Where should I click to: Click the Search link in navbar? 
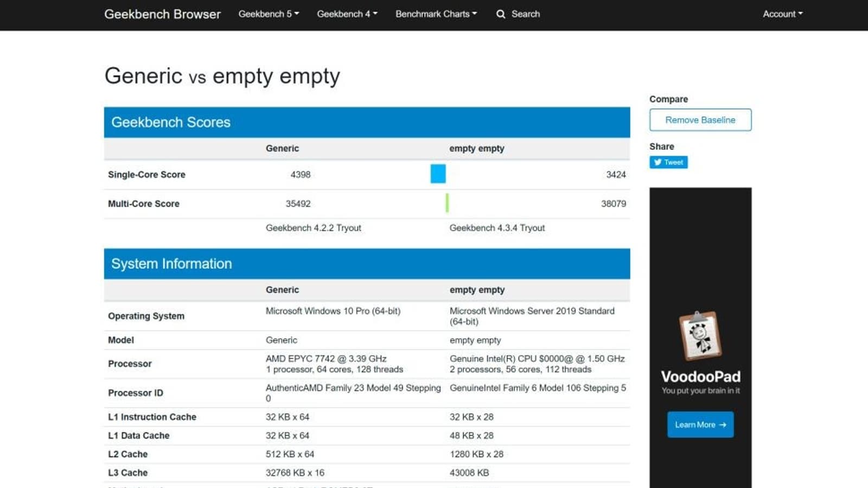(525, 14)
